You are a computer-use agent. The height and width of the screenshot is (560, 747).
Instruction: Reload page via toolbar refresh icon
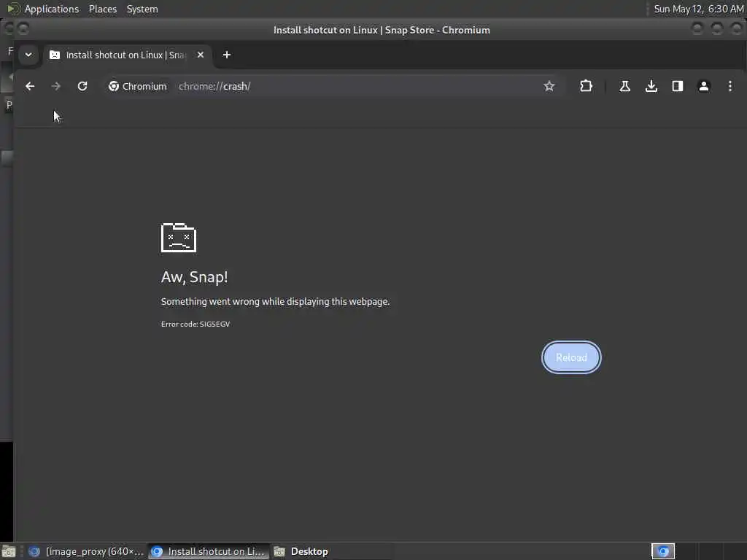(82, 86)
